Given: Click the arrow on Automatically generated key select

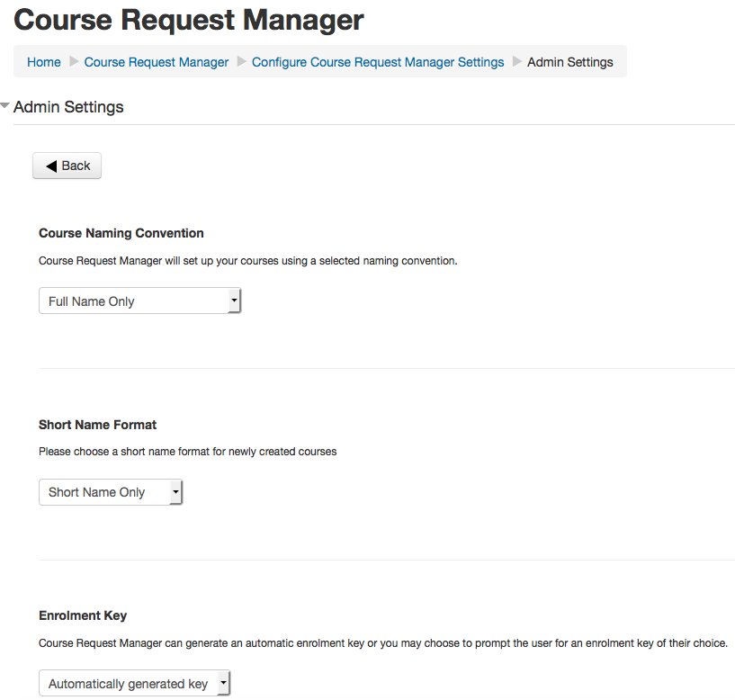Looking at the screenshot, I should [224, 684].
